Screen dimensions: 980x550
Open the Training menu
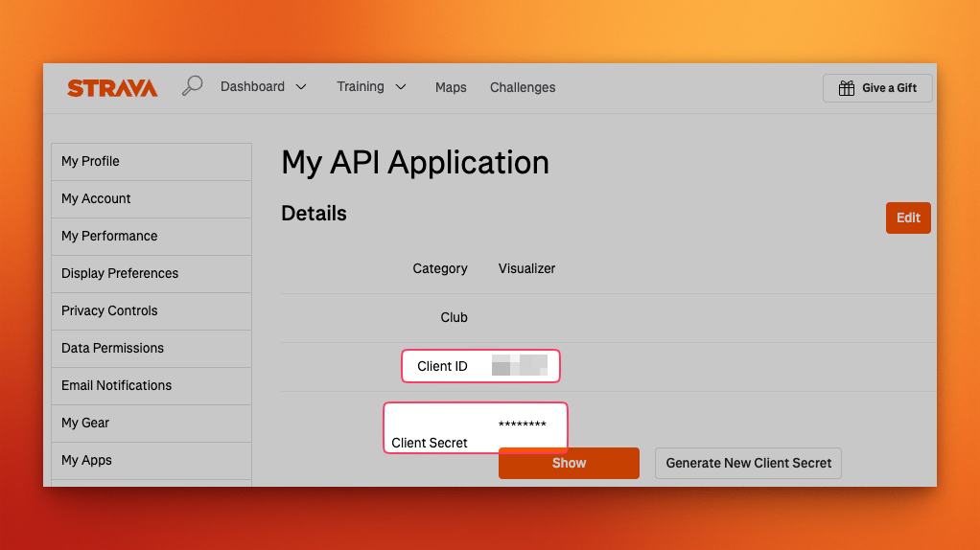(361, 87)
